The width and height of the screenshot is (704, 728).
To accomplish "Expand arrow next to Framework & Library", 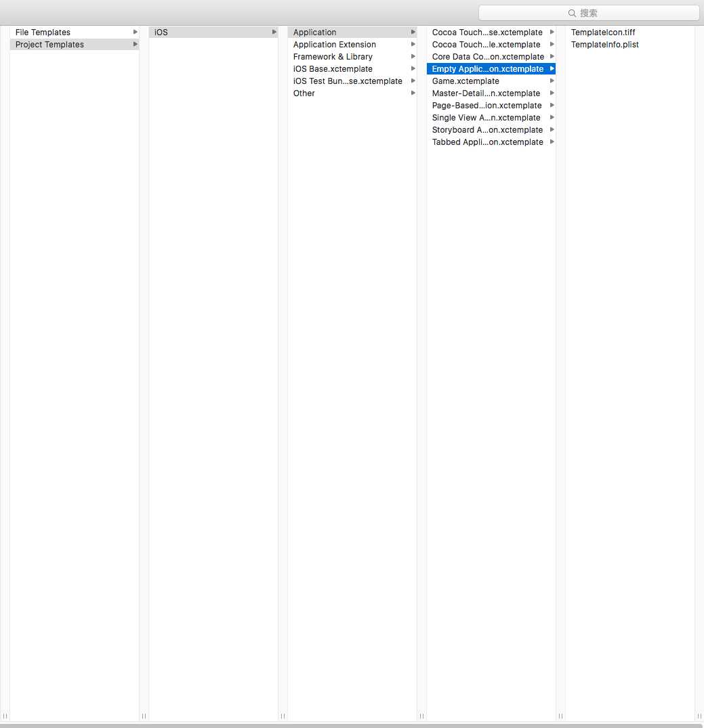I will coord(413,56).
